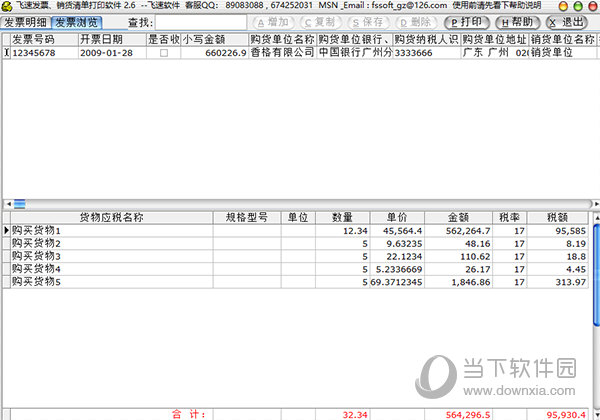The height and width of the screenshot is (420, 600).
Task: Click the 销货单位名称 column header
Action: tap(562, 39)
